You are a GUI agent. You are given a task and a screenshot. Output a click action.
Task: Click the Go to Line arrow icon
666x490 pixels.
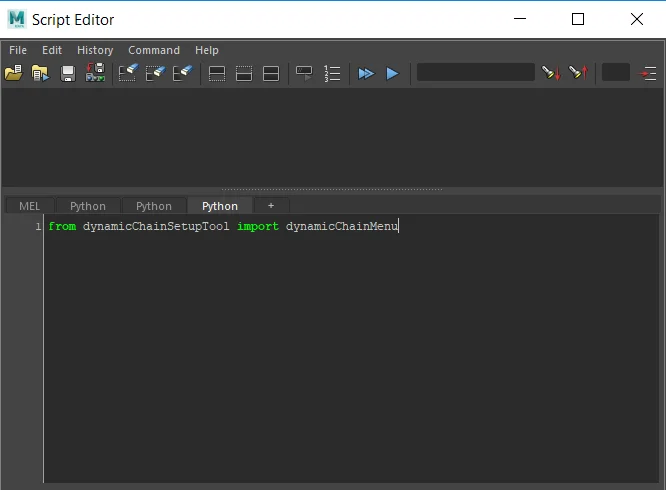tap(648, 73)
